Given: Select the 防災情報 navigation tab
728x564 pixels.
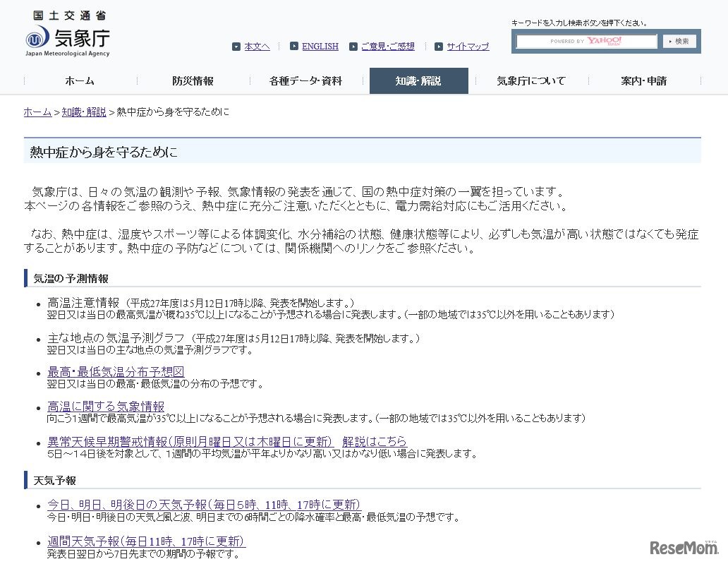Looking at the screenshot, I should coord(193,80).
